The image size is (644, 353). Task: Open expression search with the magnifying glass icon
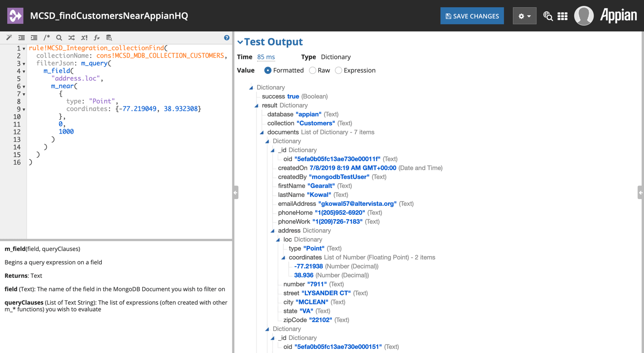(59, 37)
